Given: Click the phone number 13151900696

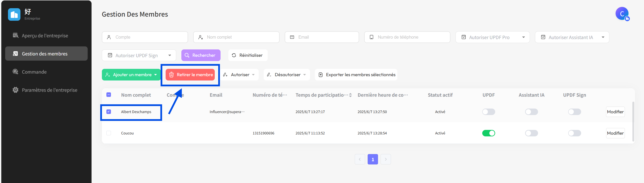Looking at the screenshot, I should tap(263, 133).
